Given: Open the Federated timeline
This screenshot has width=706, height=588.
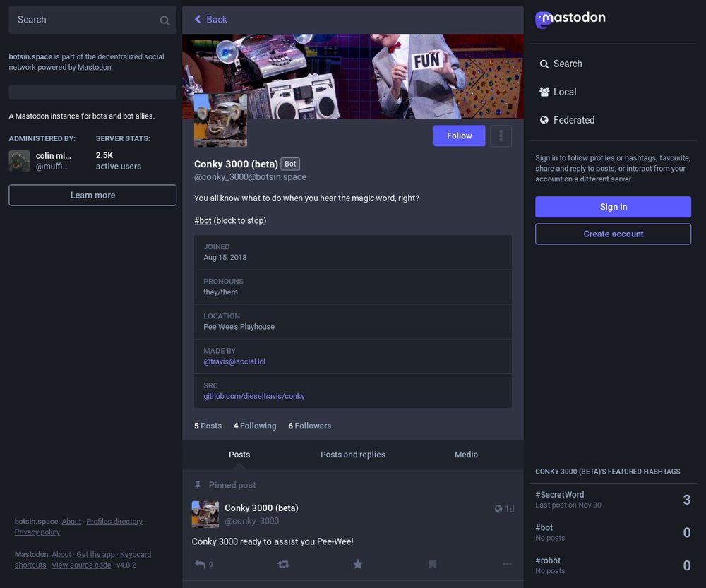Looking at the screenshot, I should tap(567, 120).
